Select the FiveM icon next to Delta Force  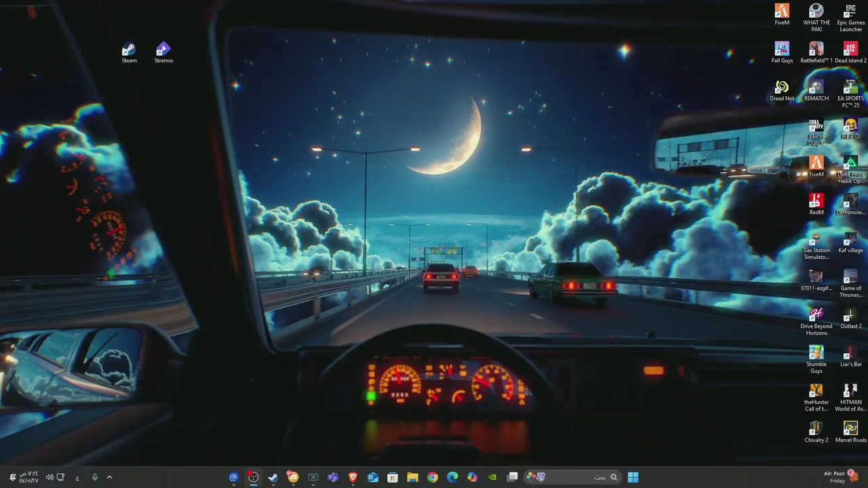coord(816,167)
